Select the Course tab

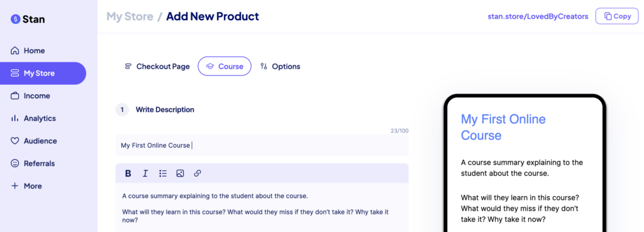(x=225, y=66)
